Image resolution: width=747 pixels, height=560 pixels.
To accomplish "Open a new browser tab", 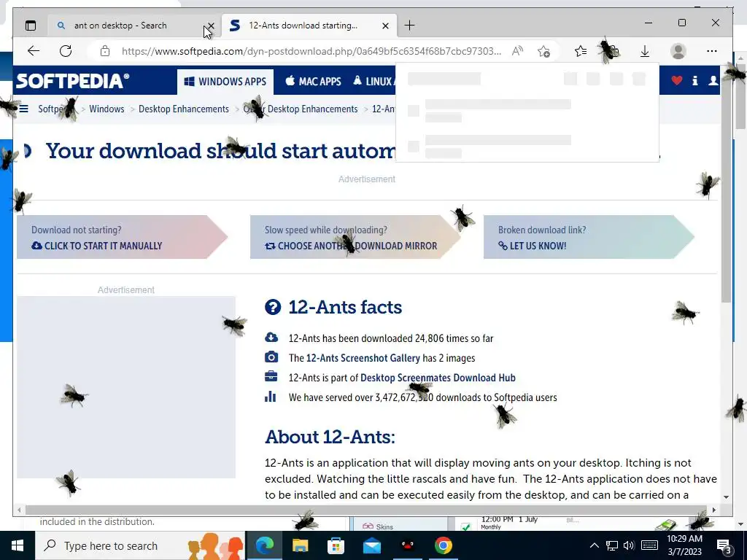I will (409, 26).
